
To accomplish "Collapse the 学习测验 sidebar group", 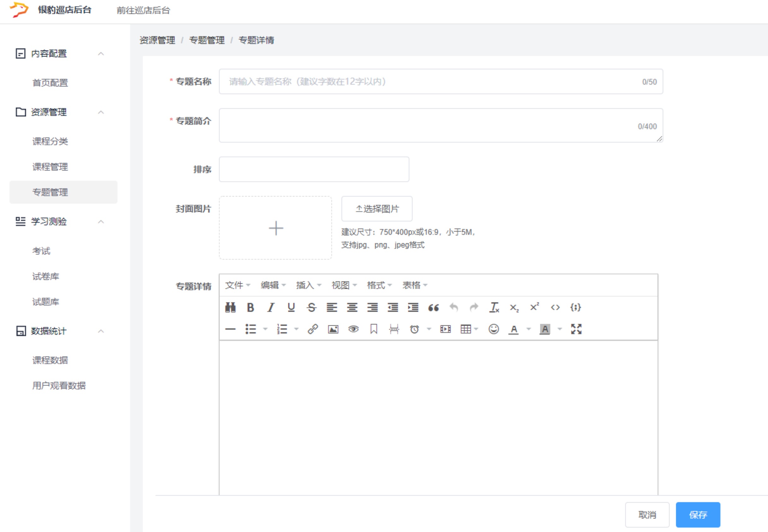I will (101, 222).
